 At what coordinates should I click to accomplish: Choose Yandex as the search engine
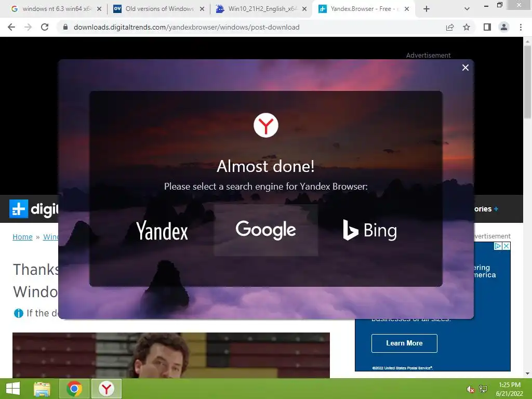(x=162, y=230)
